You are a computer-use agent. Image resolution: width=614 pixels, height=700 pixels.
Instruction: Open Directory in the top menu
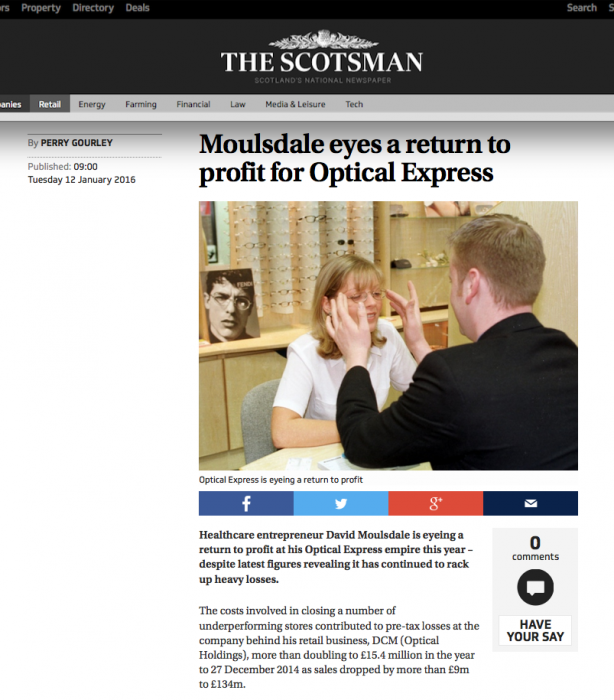click(93, 8)
